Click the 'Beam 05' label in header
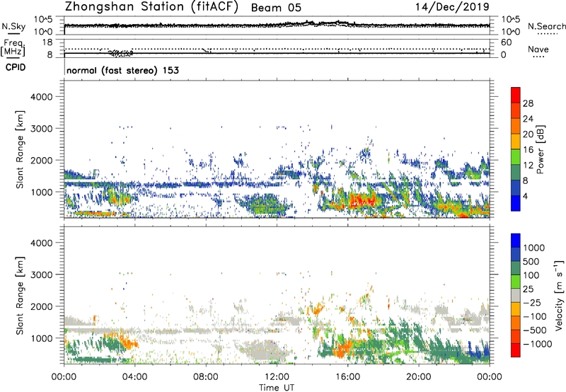The width and height of the screenshot is (566, 392). [x=276, y=8]
